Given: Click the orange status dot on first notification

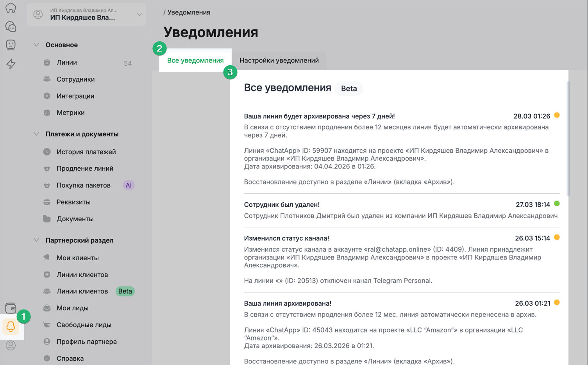Looking at the screenshot, I should (557, 115).
